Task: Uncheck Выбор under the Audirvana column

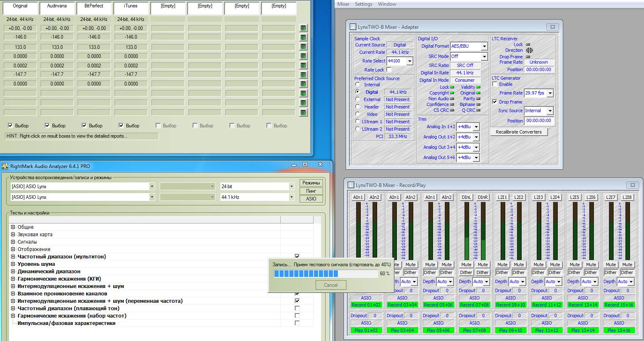Action: tap(47, 126)
